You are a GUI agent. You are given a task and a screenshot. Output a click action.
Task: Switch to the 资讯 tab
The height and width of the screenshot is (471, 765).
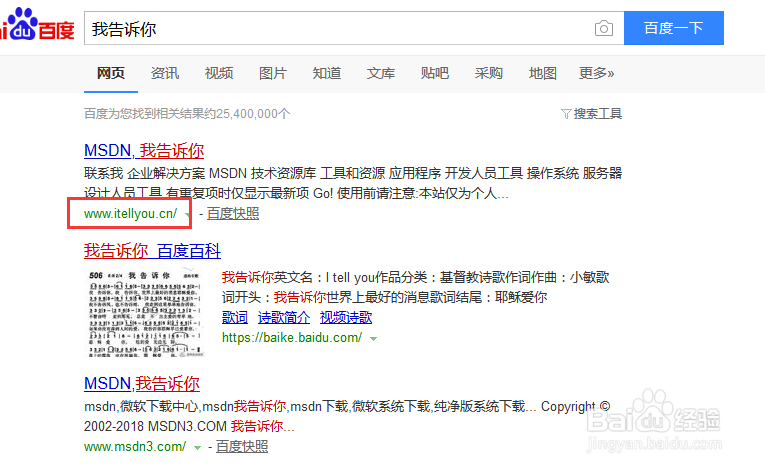pos(165,73)
